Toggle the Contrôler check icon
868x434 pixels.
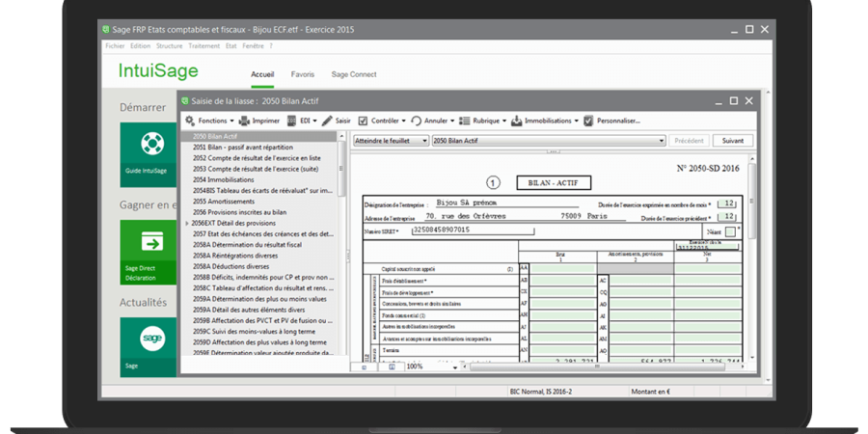tap(363, 121)
